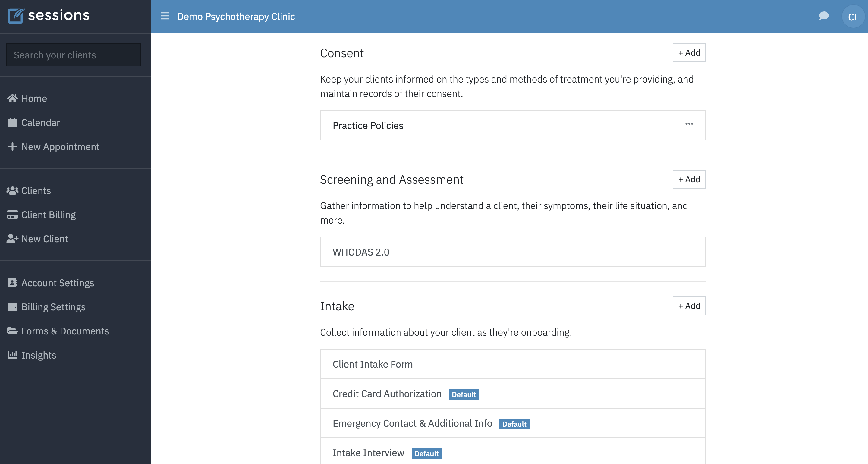Open the Clients icon
The height and width of the screenshot is (464, 868).
[x=13, y=190]
